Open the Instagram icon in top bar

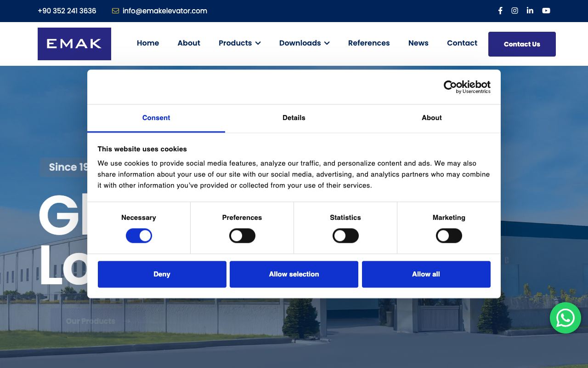tap(515, 11)
